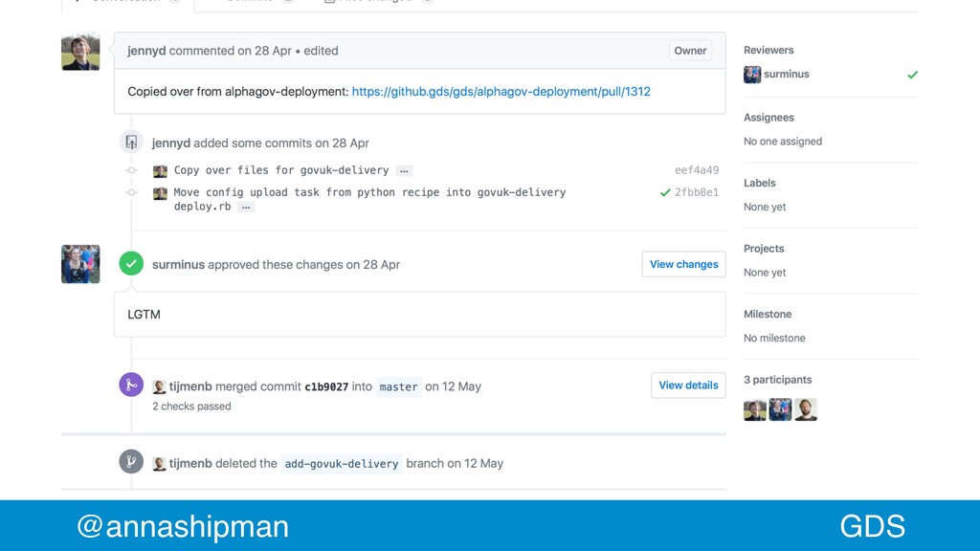Click avatar next to 'Move config upload' commit
Viewport: 980px width, 551px height.
[x=160, y=193]
